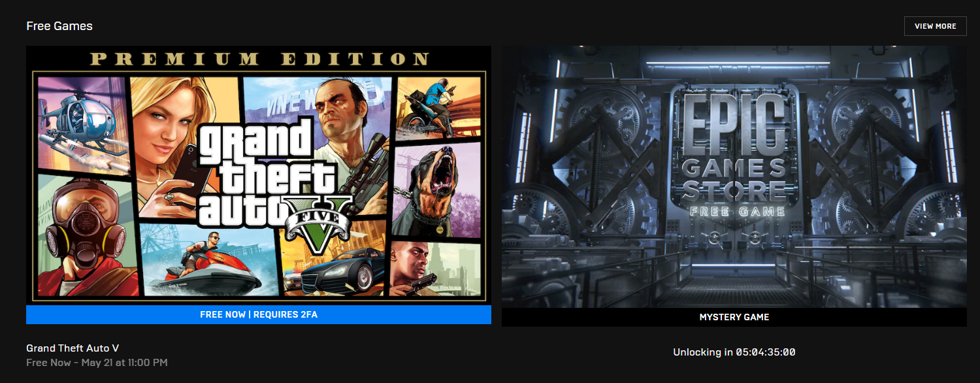Select the FREE NOW | REQUIRES 2FA banner
This screenshot has width=980, height=383.
coord(259,314)
